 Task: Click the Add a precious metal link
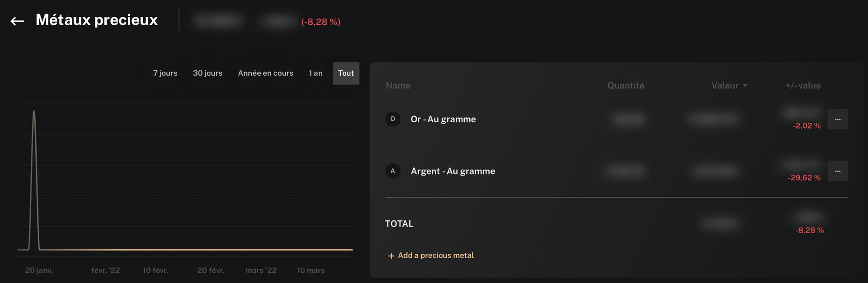pyautogui.click(x=436, y=255)
